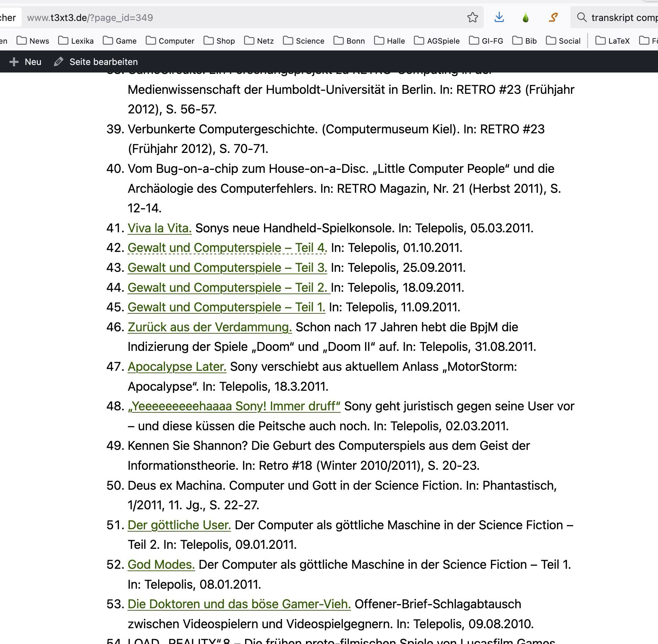Click text Telepolis, 09.08.2010
This screenshot has width=658, height=644.
pos(473,624)
